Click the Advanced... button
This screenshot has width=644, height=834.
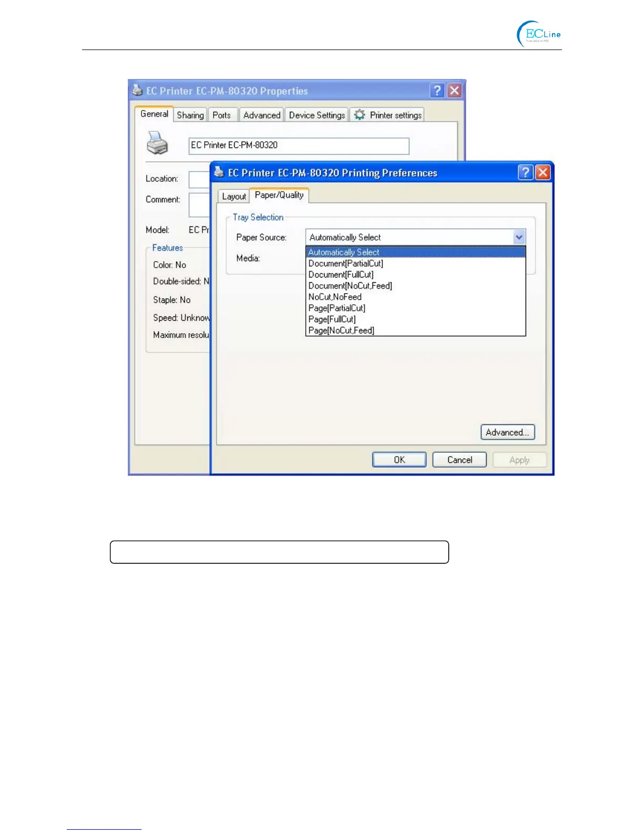pos(508,432)
